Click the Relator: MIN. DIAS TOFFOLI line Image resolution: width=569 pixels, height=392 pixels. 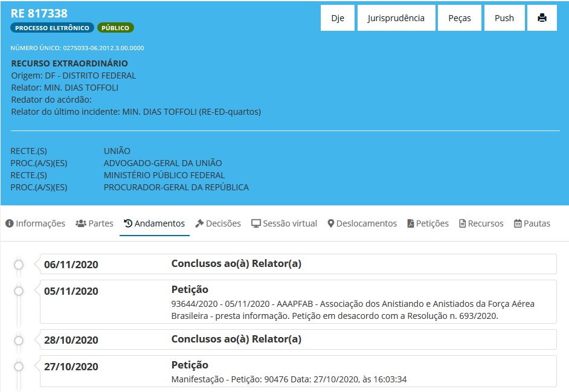click(x=65, y=88)
